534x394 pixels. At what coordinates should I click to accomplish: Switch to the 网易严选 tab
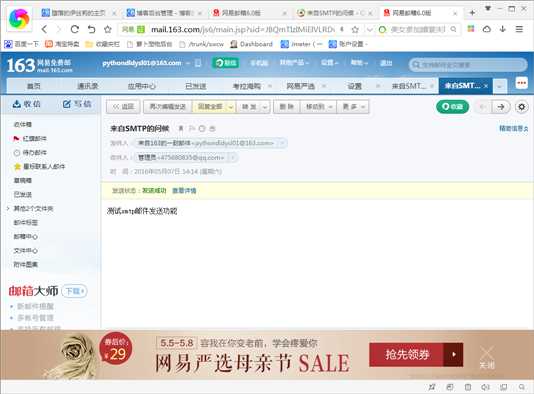(300, 86)
